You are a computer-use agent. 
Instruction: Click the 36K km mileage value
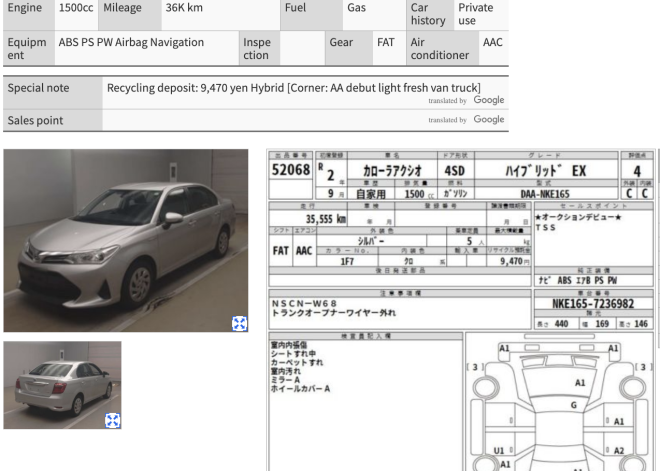(184, 7)
